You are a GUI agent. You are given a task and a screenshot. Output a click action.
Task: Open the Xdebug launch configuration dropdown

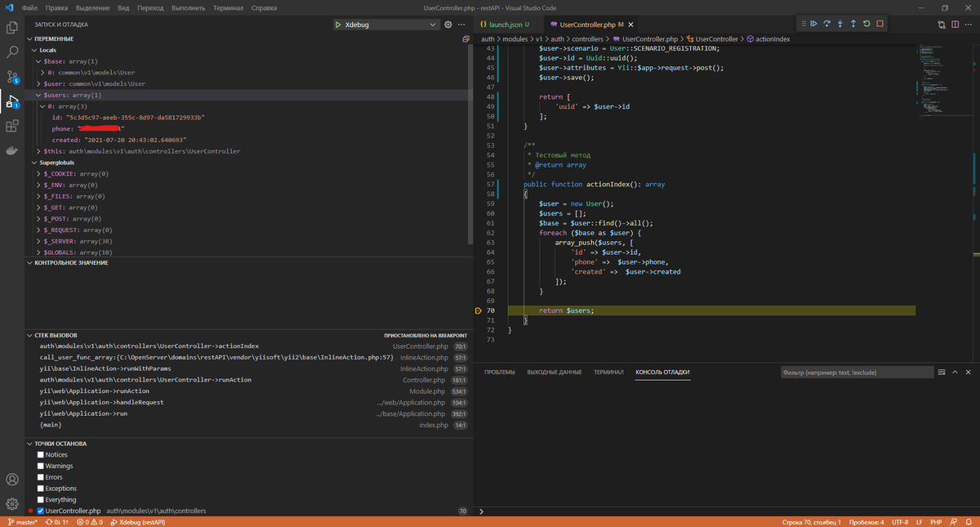[434, 24]
